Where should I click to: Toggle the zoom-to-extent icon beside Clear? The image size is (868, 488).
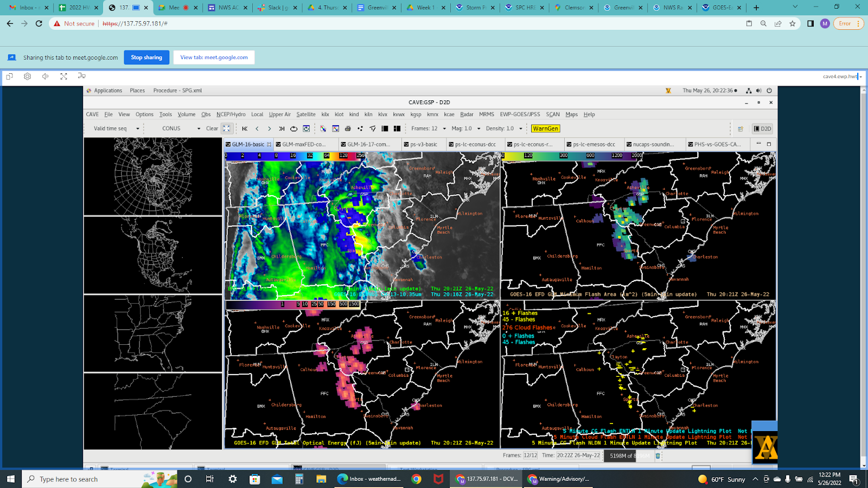tap(226, 129)
